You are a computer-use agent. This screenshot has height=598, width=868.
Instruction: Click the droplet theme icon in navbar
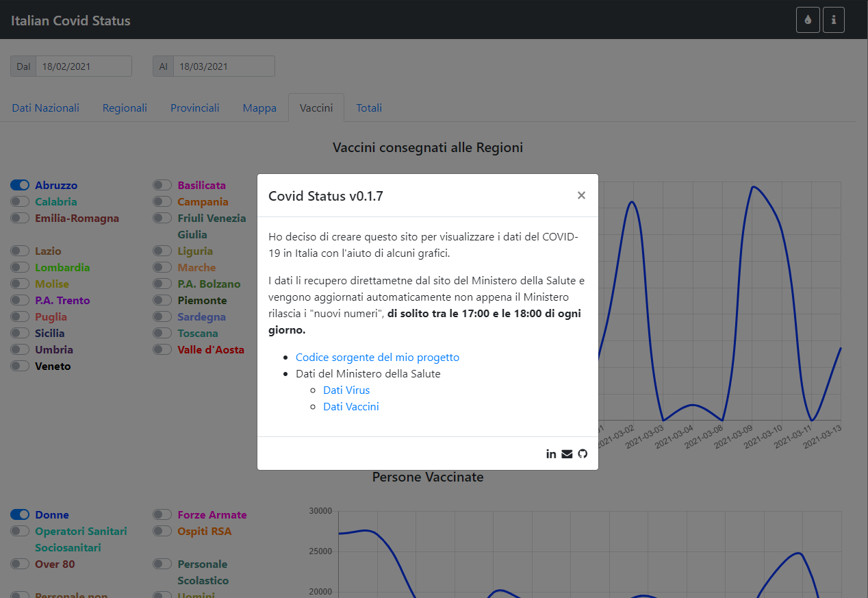[x=808, y=20]
